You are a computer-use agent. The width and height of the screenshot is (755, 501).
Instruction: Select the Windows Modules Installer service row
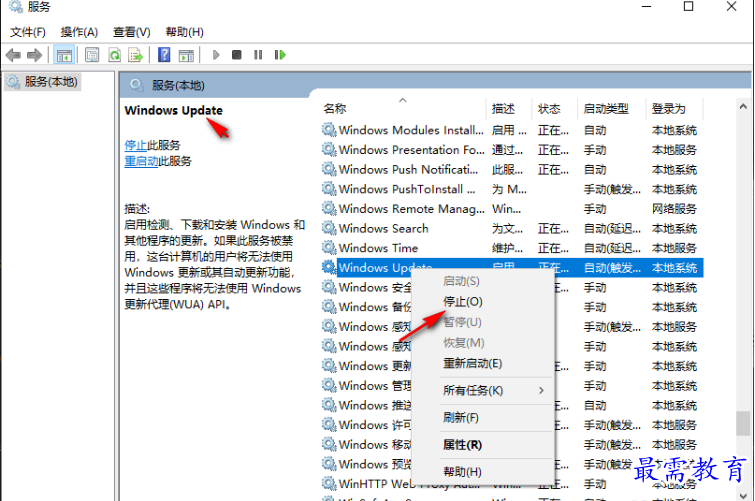[512, 130]
